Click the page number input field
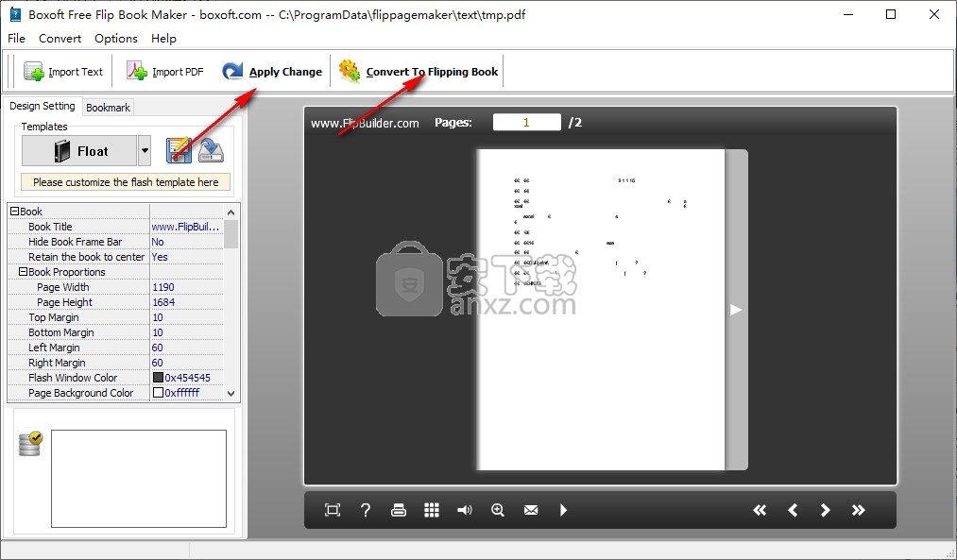Screen dimensions: 957x560 (527, 122)
